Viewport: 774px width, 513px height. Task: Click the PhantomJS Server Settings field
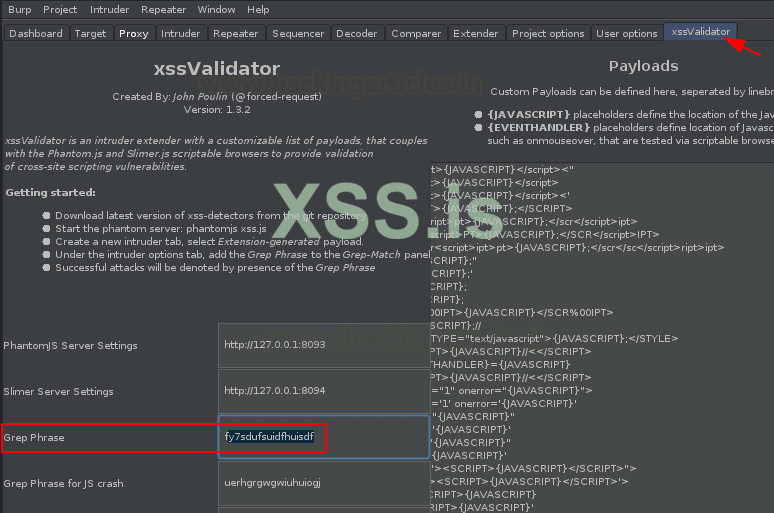click(x=324, y=345)
